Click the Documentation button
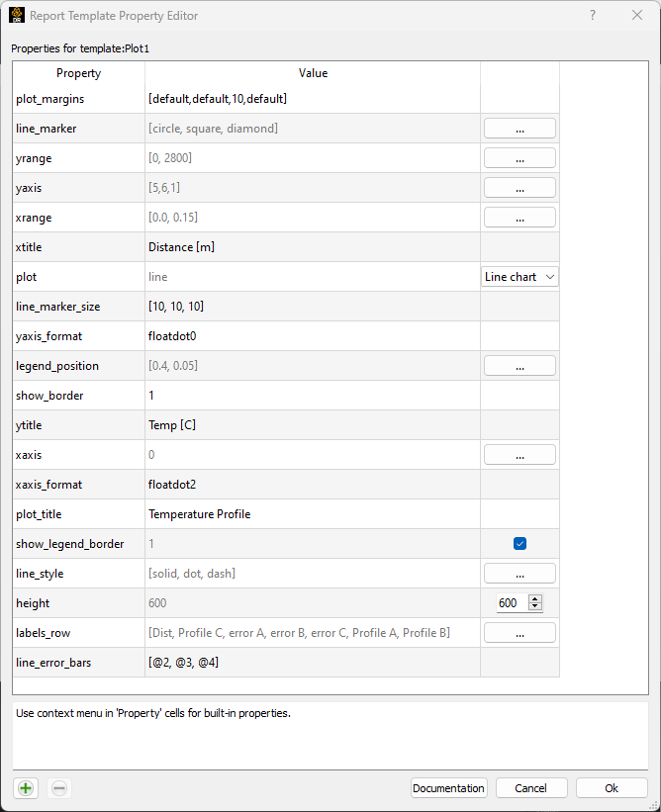Viewport: 661px width, 812px height. click(449, 788)
